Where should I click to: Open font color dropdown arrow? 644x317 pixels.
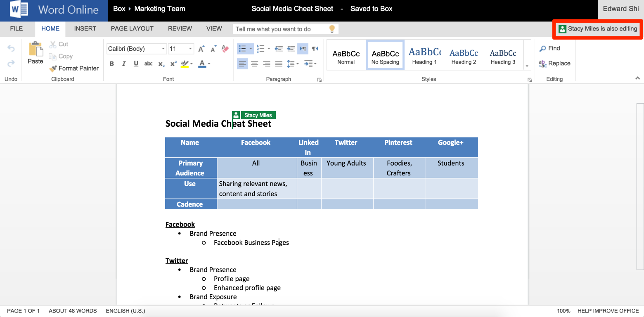pyautogui.click(x=209, y=64)
